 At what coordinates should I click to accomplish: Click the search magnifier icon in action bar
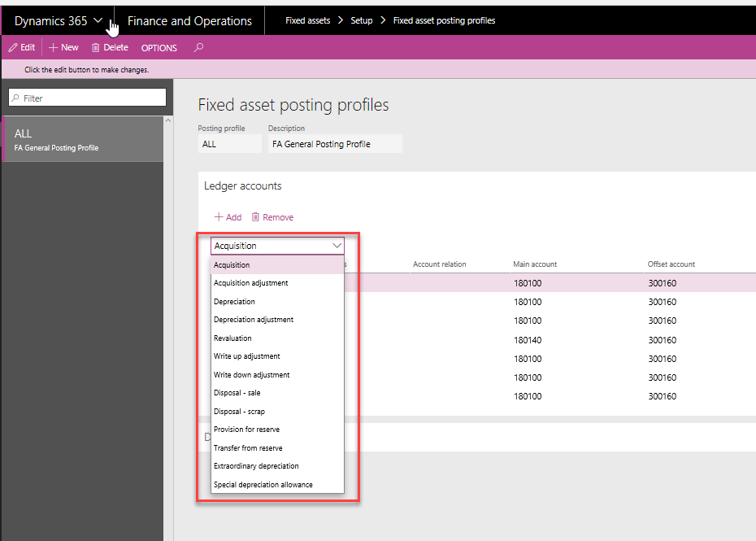point(198,47)
